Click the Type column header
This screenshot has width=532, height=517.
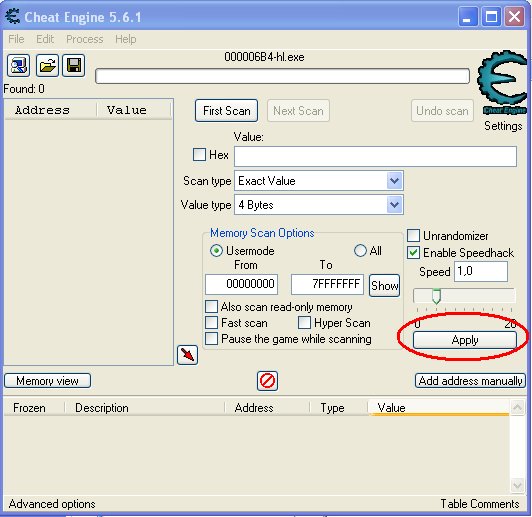pos(339,407)
